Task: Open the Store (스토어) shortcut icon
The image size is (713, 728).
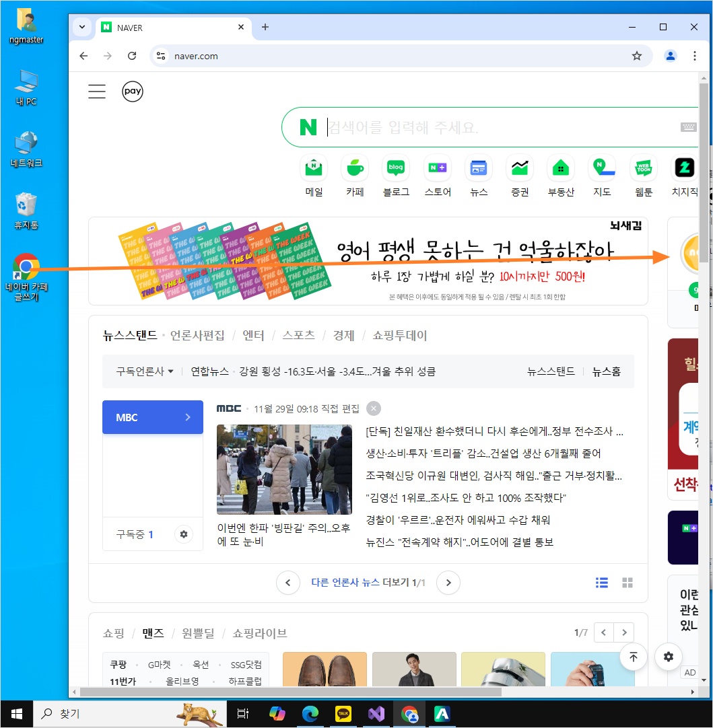Action: coord(438,168)
